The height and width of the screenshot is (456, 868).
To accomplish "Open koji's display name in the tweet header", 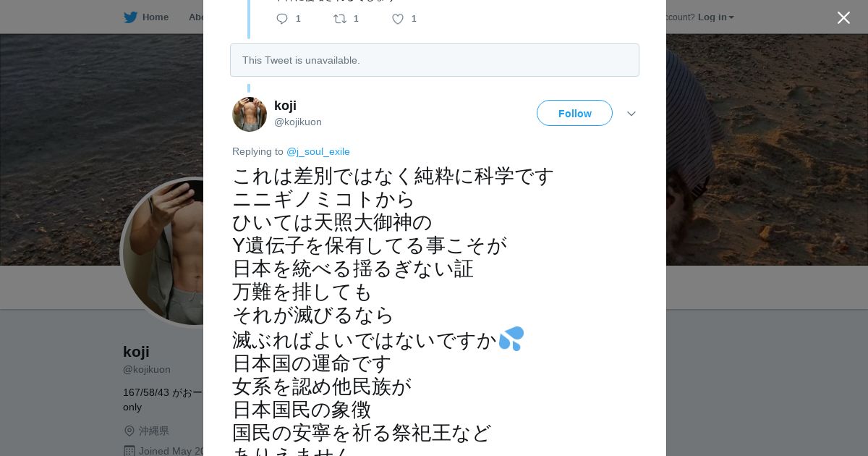I will pos(285,106).
